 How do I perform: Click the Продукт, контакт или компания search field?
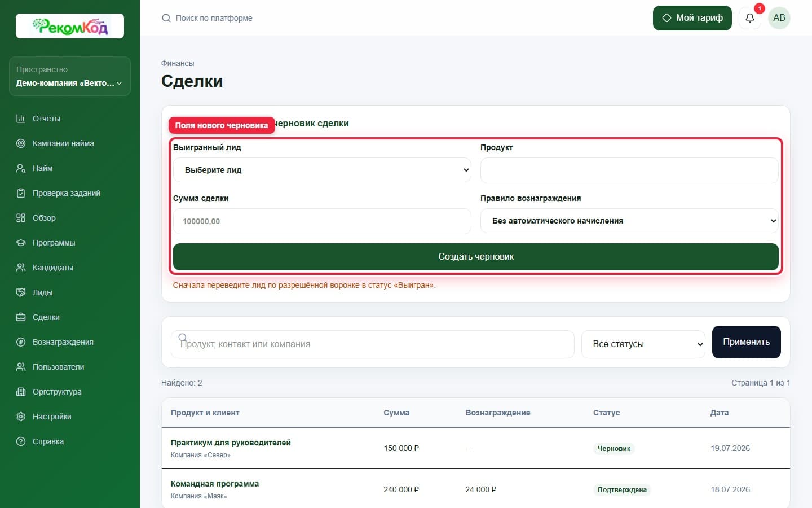click(372, 344)
